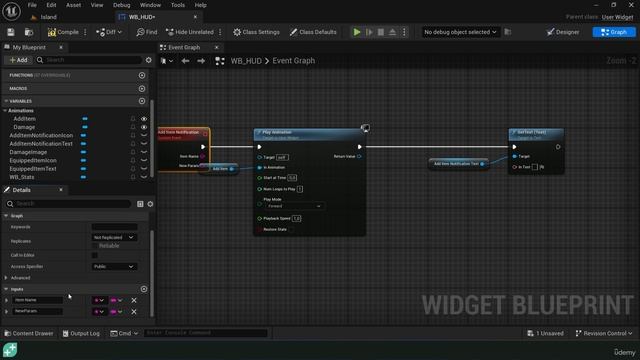Open Class Defaults
Image resolution: width=640 pixels, height=360 pixels.
(313, 32)
